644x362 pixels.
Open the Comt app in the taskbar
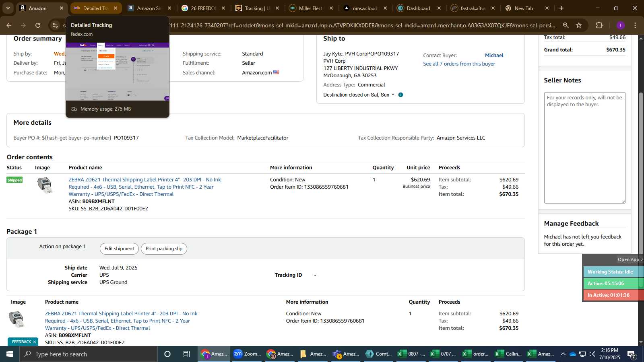point(378,354)
